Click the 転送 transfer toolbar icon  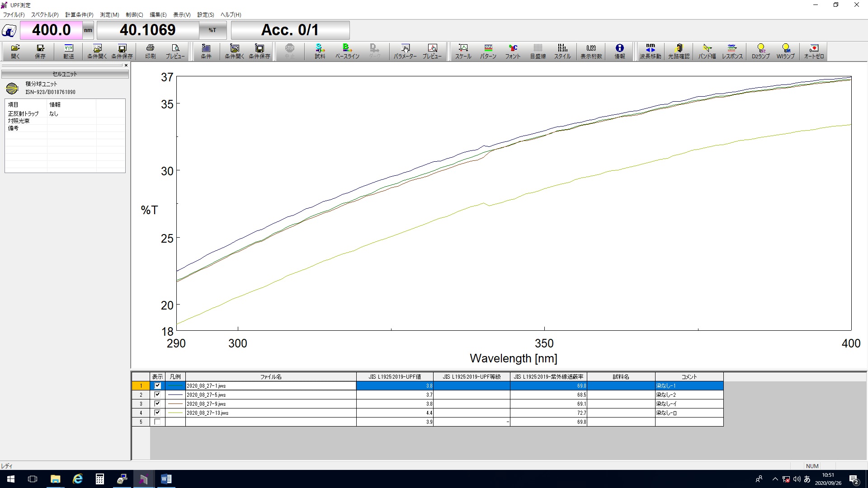click(69, 51)
